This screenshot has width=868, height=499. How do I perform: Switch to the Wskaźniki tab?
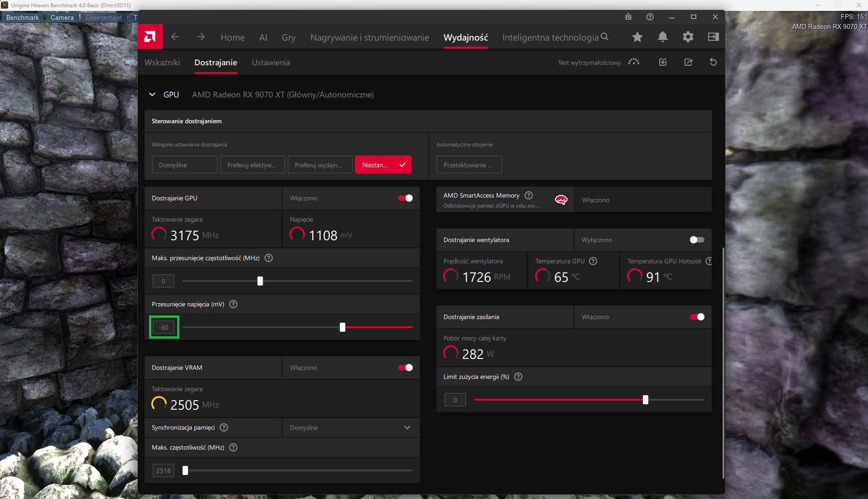162,63
